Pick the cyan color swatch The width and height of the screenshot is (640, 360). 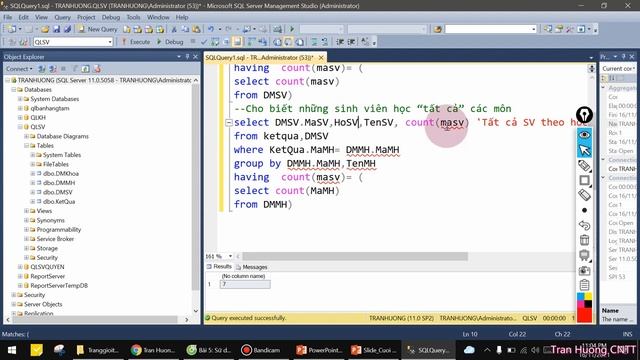click(x=580, y=296)
